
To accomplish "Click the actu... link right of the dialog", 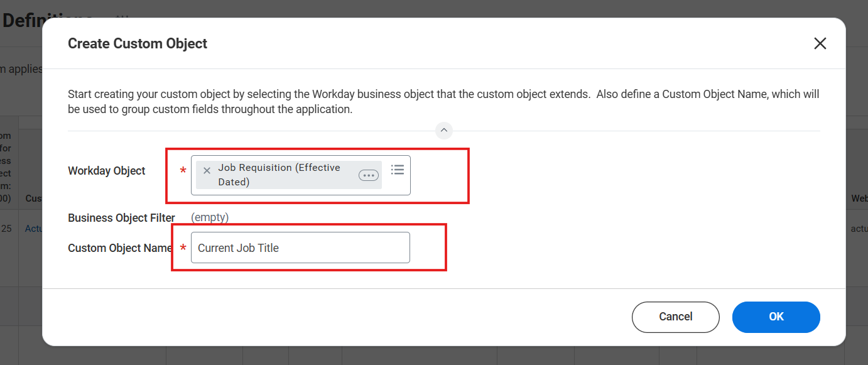I will [859, 228].
